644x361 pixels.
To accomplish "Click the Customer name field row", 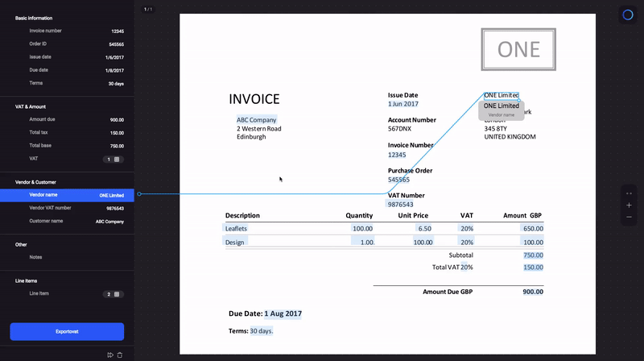I will pos(67,221).
